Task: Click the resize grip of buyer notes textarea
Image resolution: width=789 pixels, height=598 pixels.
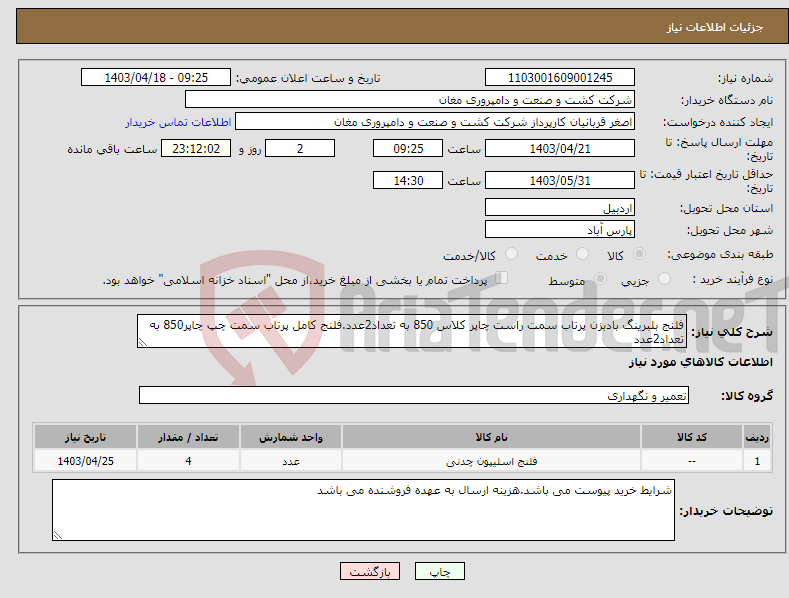Action: [x=58, y=535]
